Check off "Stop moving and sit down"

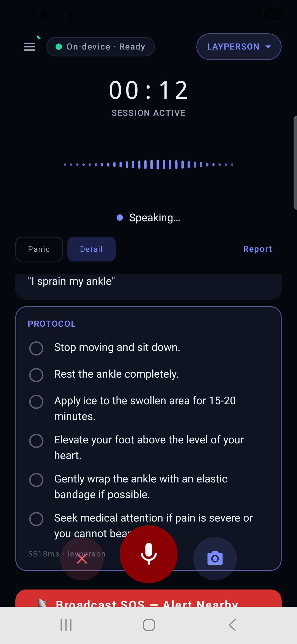click(36, 348)
